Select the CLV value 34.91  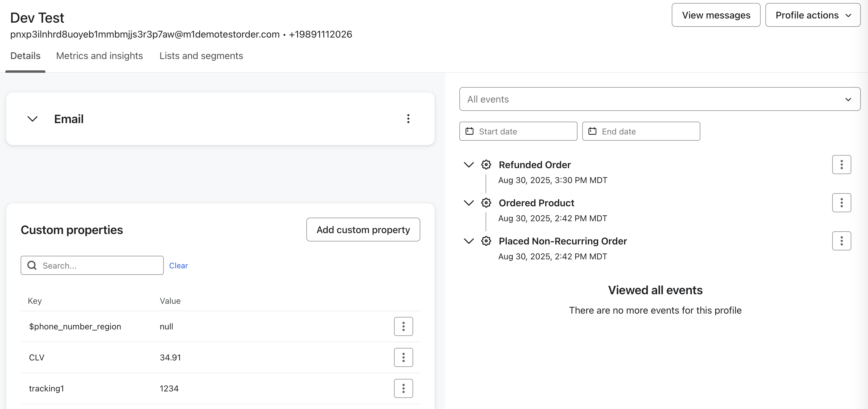(x=170, y=357)
